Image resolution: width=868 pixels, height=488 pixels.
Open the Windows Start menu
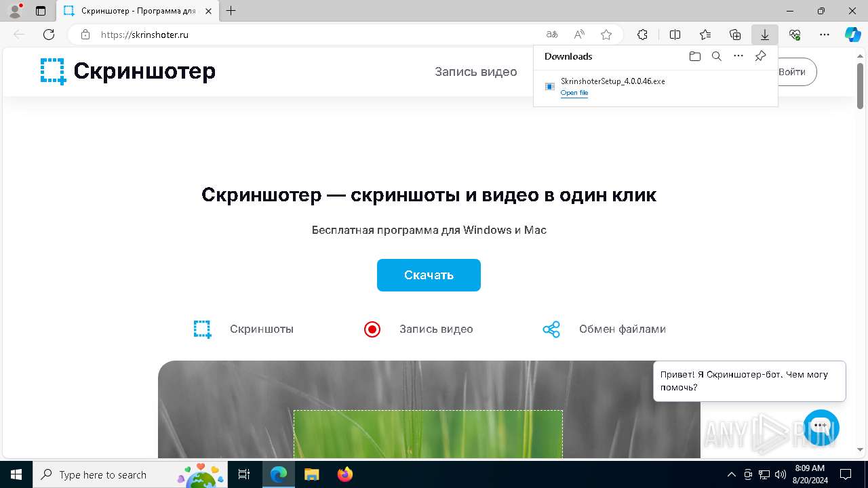click(x=16, y=474)
